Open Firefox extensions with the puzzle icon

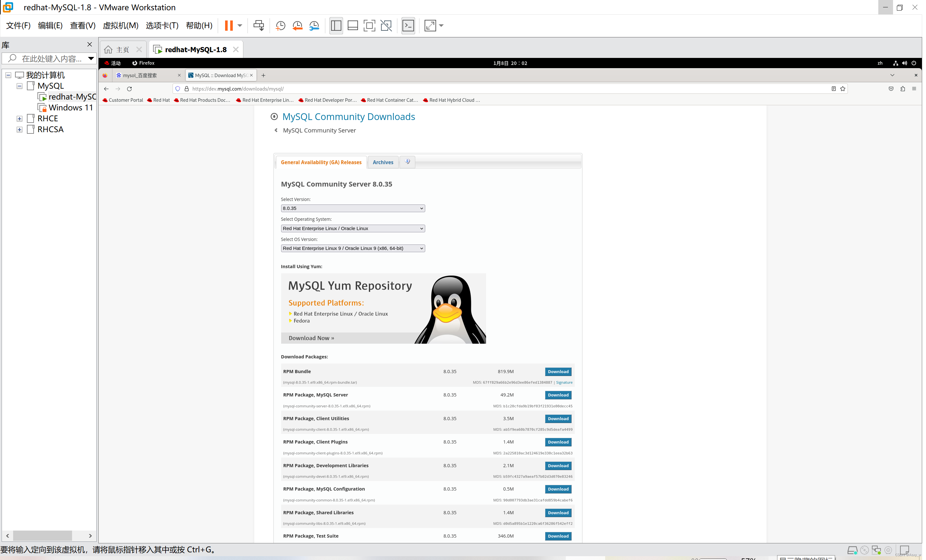[903, 89]
